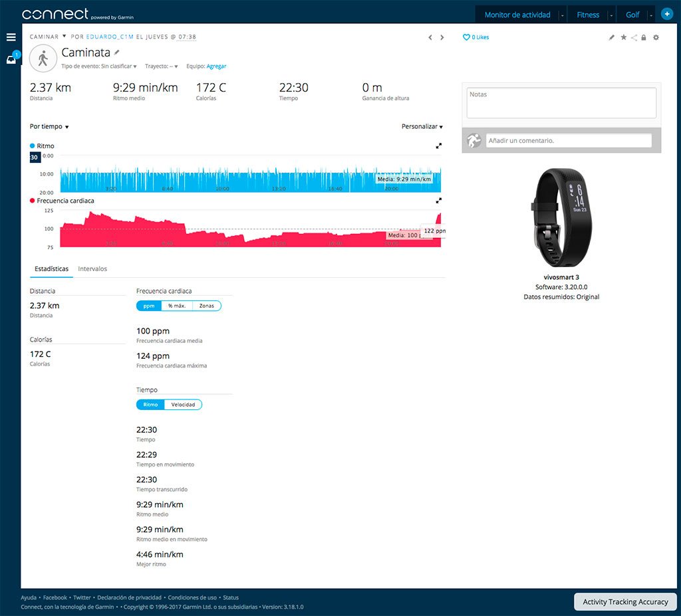Click the vivosmart 3 device image

coord(561,217)
